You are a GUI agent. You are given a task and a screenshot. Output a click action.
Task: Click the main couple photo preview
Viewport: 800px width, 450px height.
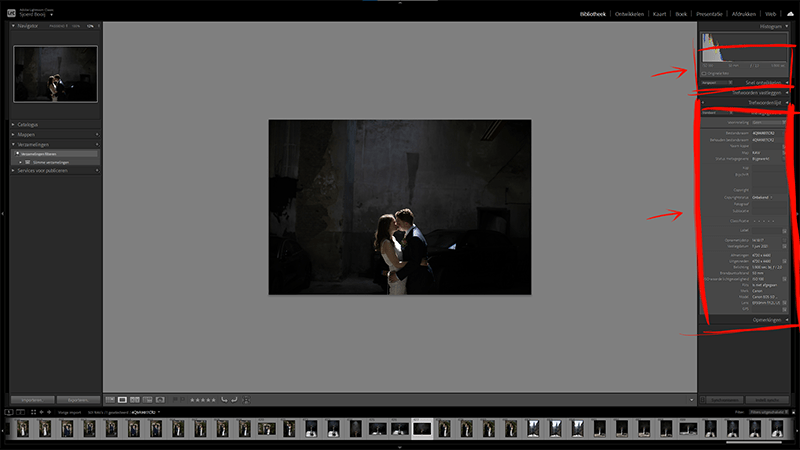(399, 207)
